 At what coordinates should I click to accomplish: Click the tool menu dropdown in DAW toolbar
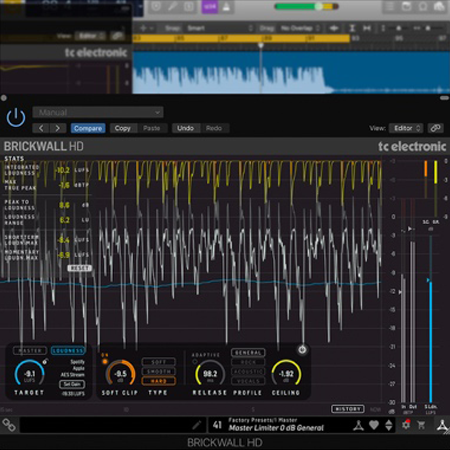point(146,28)
